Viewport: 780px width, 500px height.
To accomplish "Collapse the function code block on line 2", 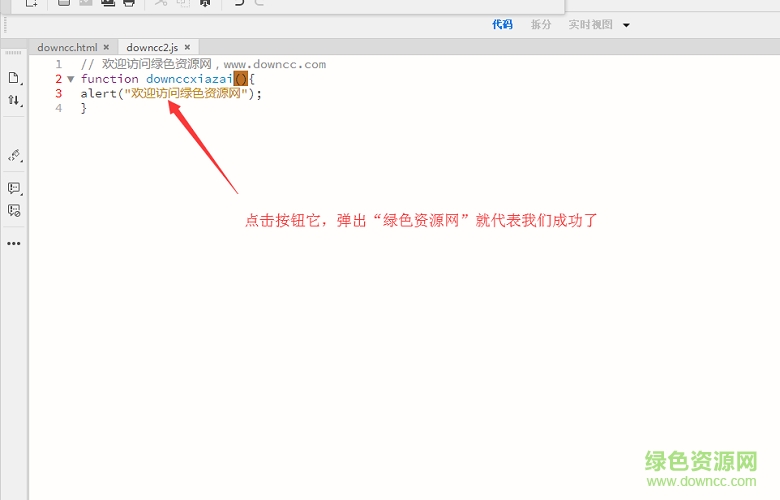I will coord(70,78).
